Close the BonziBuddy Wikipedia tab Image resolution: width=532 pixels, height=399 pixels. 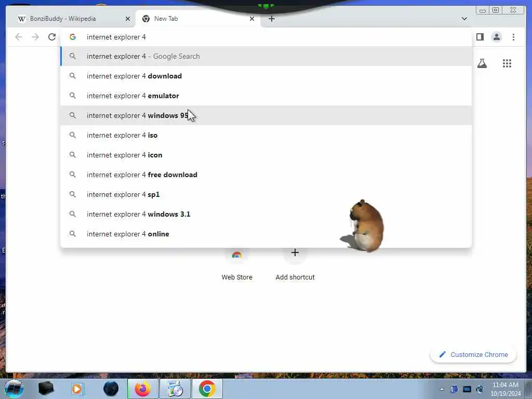(128, 19)
